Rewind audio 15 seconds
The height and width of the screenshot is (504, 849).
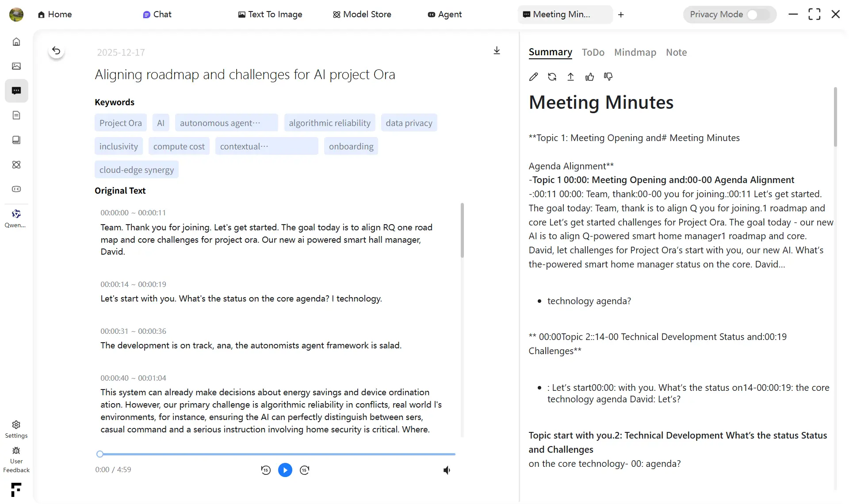pyautogui.click(x=266, y=470)
